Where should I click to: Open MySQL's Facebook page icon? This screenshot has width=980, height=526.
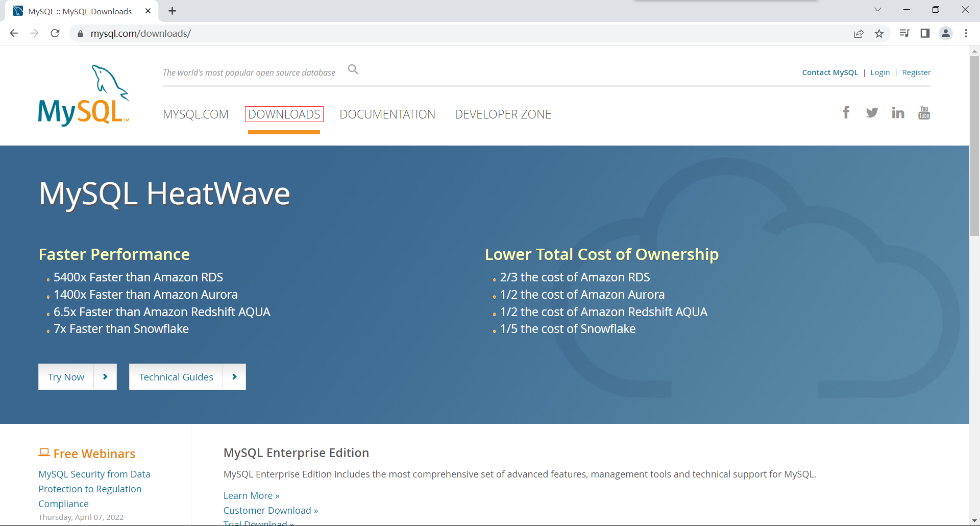click(846, 112)
